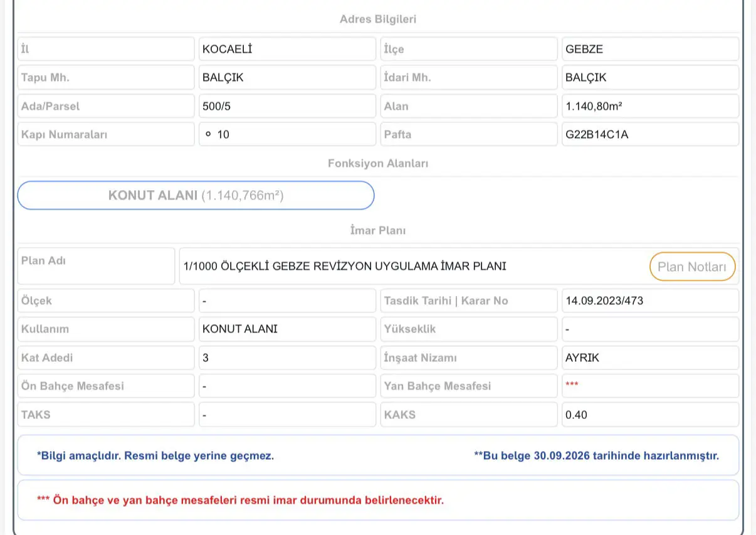The height and width of the screenshot is (535, 756).
Task: Click the dash value beside TAKS
Action: [x=204, y=415]
